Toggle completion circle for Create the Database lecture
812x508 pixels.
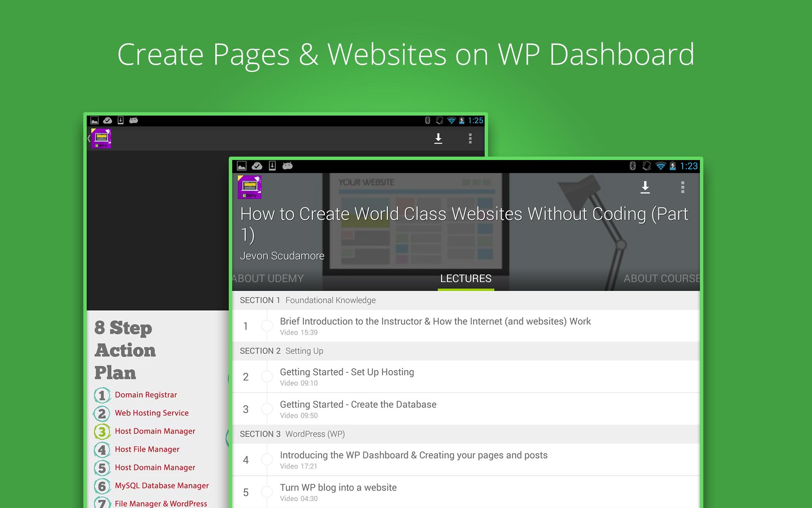pyautogui.click(x=267, y=409)
